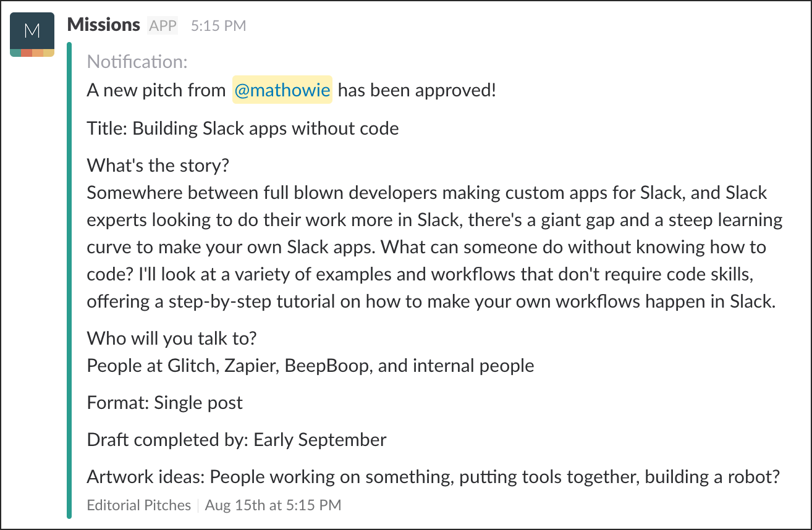Click the Glitch, Zapier, BeepBoop line
The image size is (812, 530).
pyautogui.click(x=310, y=366)
